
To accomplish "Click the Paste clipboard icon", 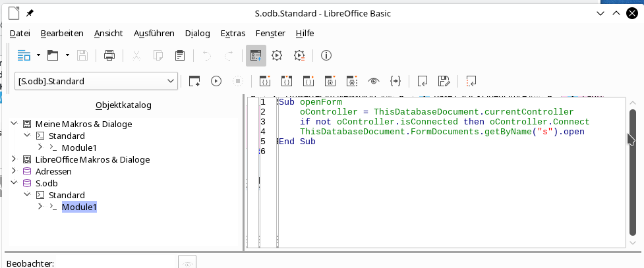I will point(179,55).
